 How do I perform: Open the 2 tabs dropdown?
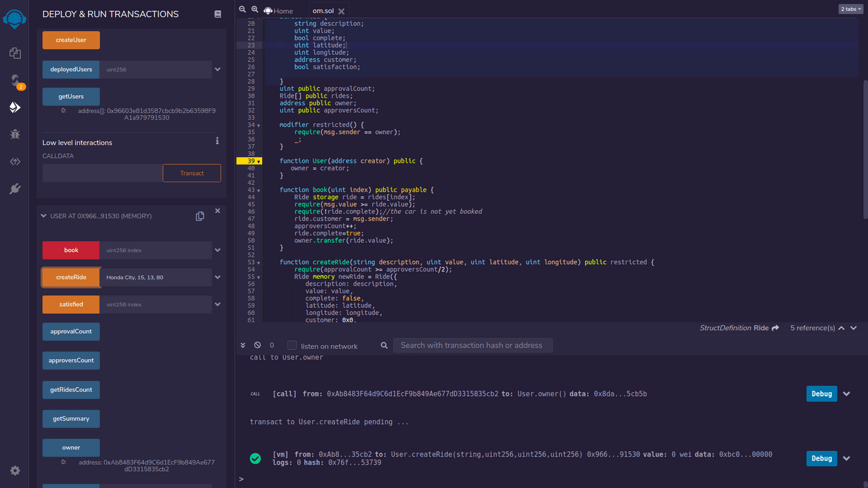[x=851, y=9]
